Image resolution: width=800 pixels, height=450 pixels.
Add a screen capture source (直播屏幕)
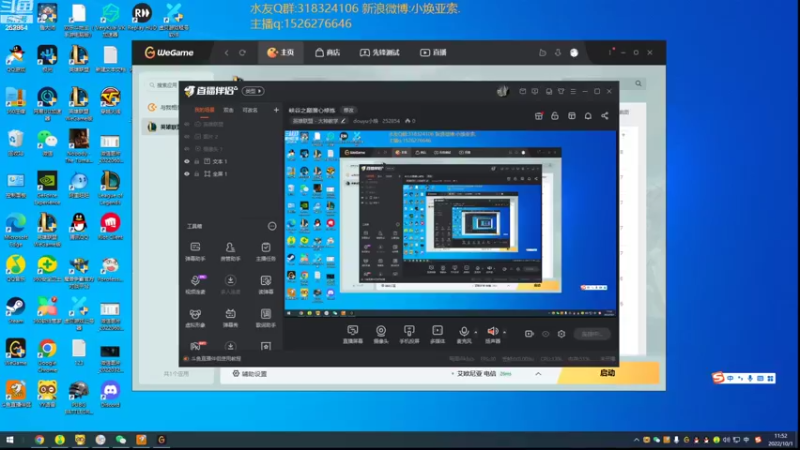[x=353, y=334]
